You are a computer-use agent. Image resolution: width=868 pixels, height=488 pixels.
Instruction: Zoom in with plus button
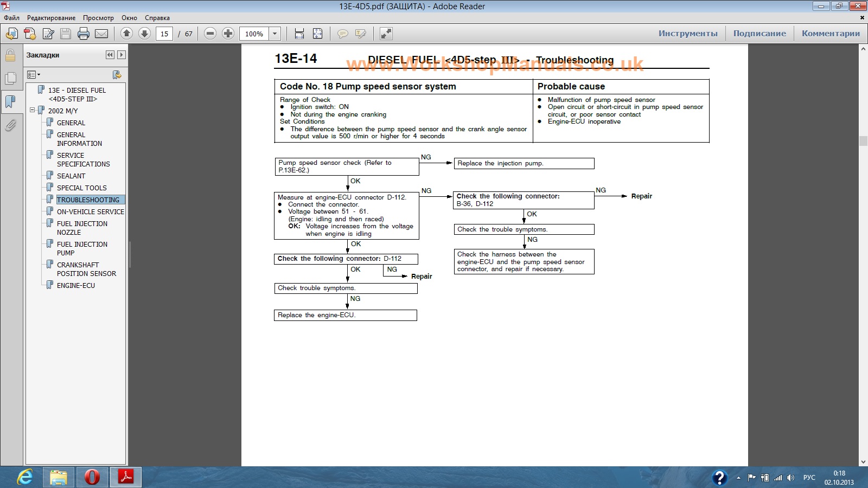click(x=228, y=34)
